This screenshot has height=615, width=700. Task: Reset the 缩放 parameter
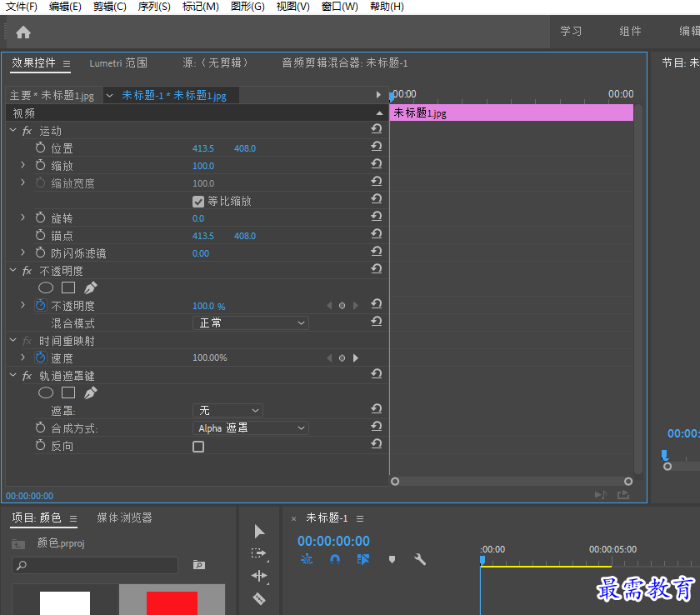[x=377, y=164]
